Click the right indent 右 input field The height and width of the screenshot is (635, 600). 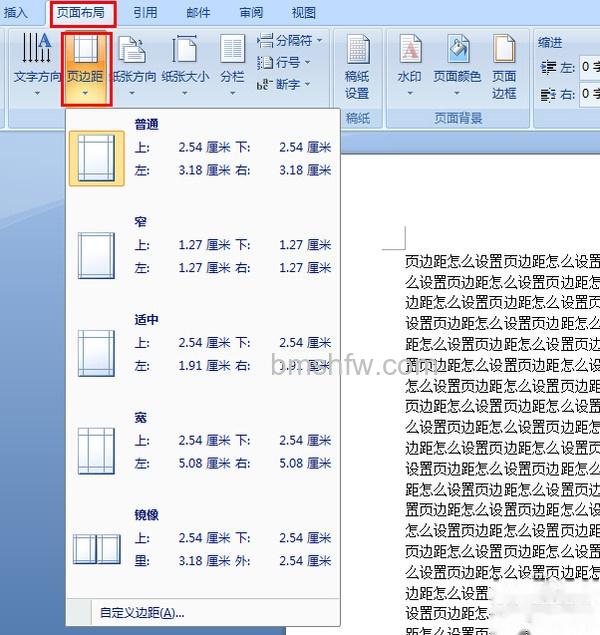pos(590,94)
